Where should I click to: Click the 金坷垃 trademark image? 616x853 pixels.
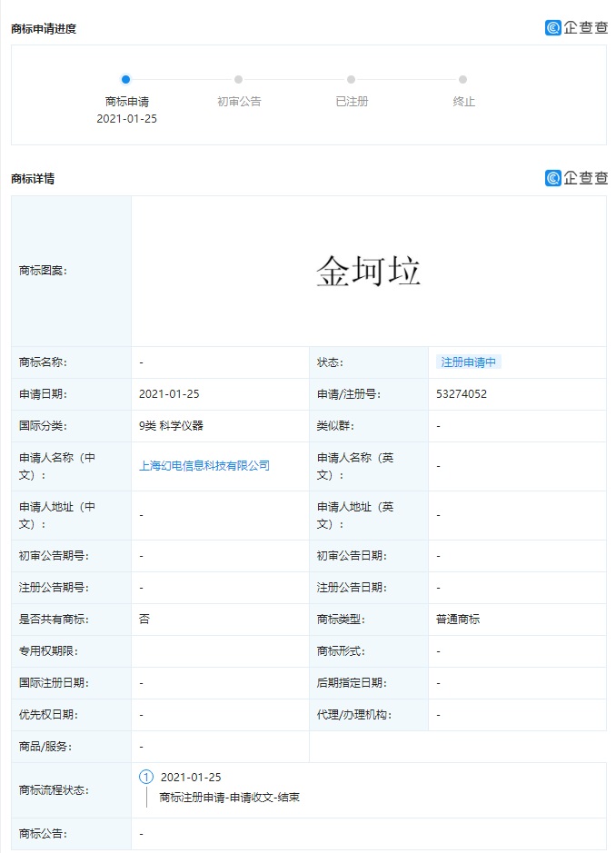coord(368,271)
